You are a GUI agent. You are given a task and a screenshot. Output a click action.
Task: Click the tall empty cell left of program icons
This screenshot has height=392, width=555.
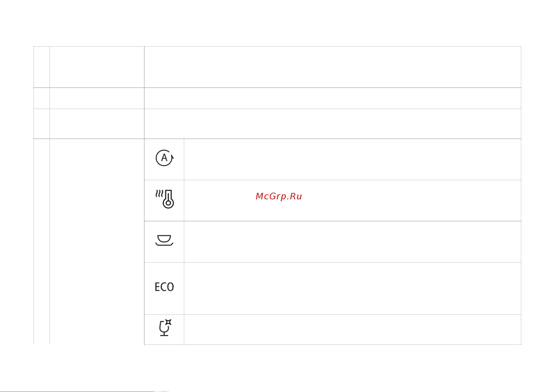(97, 242)
